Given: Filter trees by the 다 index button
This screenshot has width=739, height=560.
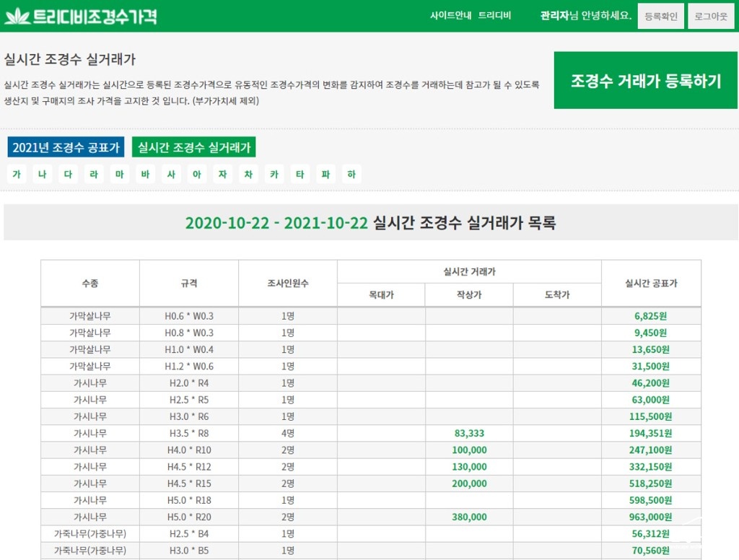Looking at the screenshot, I should pyautogui.click(x=68, y=175).
